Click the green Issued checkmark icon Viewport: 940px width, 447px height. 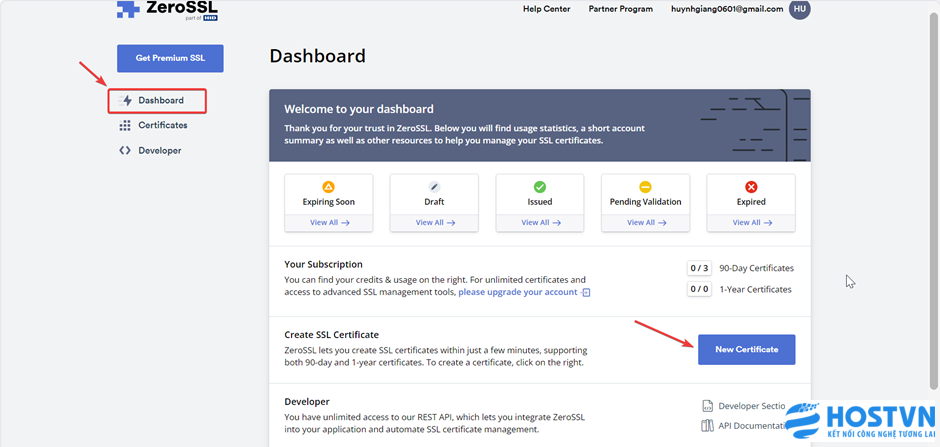[x=540, y=186]
